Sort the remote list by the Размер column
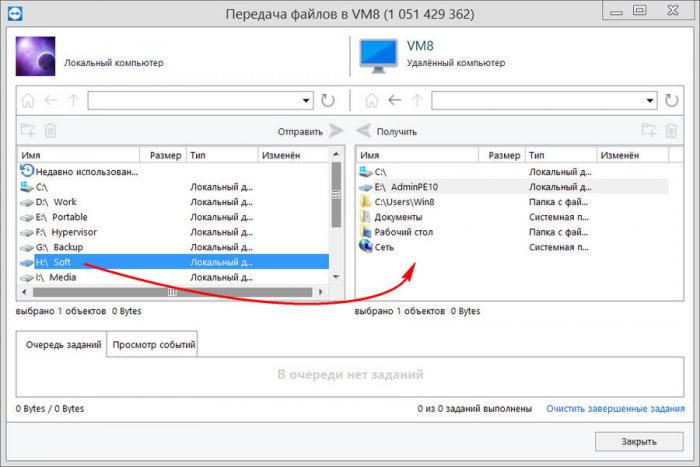Image resolution: width=700 pixels, height=467 pixels. tap(502, 155)
